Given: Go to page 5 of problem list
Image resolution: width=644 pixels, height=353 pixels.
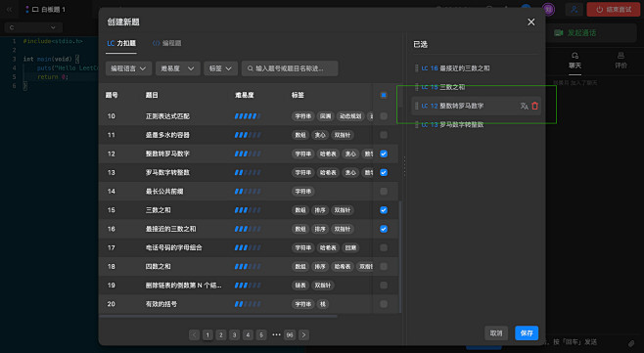Looking at the screenshot, I should [x=261, y=335].
